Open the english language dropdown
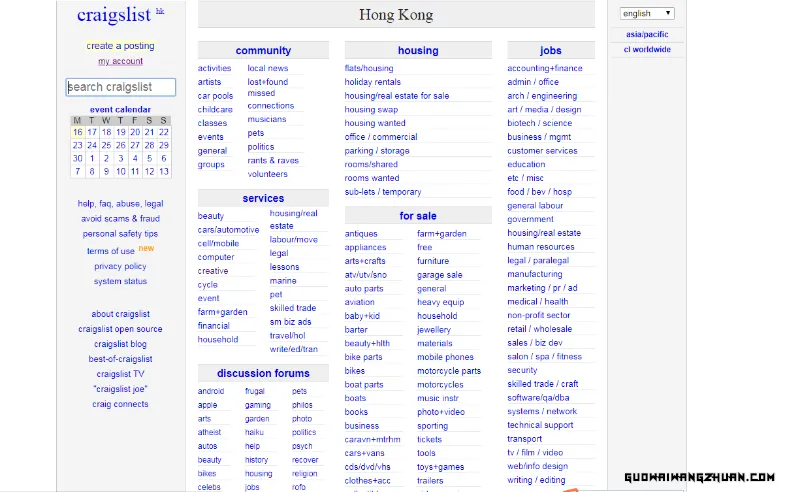The height and width of the screenshot is (492, 785). (647, 14)
